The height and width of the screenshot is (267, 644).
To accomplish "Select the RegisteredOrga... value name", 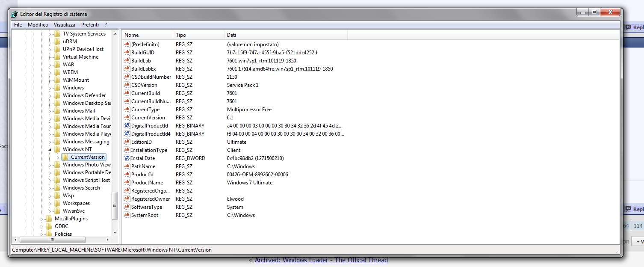I will 151,190.
